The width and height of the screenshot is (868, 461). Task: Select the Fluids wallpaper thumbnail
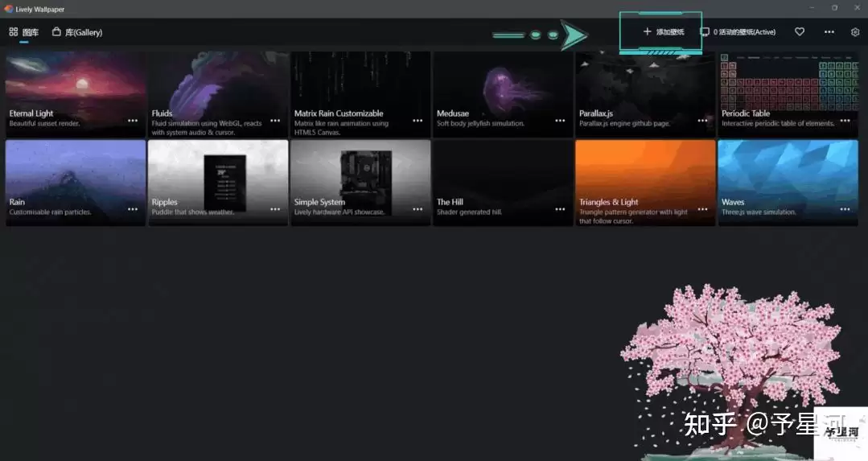[x=218, y=94]
